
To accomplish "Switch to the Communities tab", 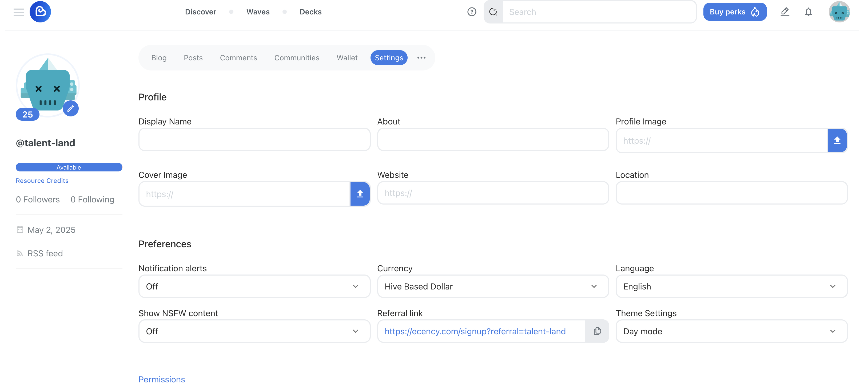I will click(x=297, y=58).
